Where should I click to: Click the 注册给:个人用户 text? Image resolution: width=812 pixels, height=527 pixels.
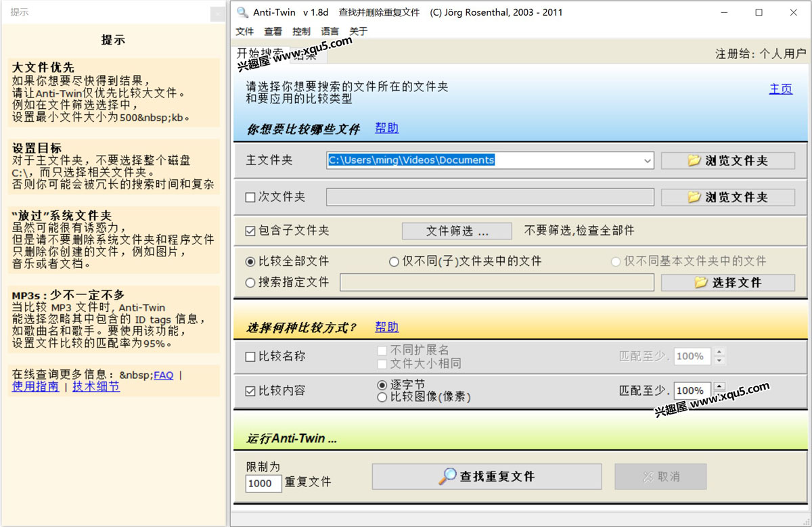[x=761, y=53]
